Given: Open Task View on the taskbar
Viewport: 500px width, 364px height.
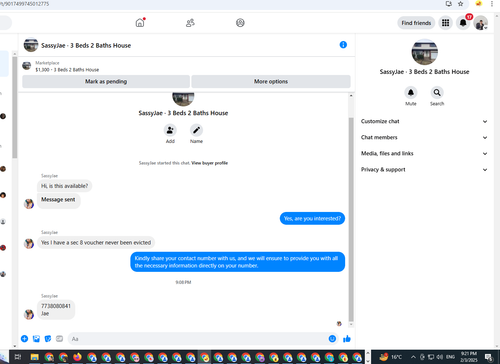Looking at the screenshot, I should click(18, 357).
